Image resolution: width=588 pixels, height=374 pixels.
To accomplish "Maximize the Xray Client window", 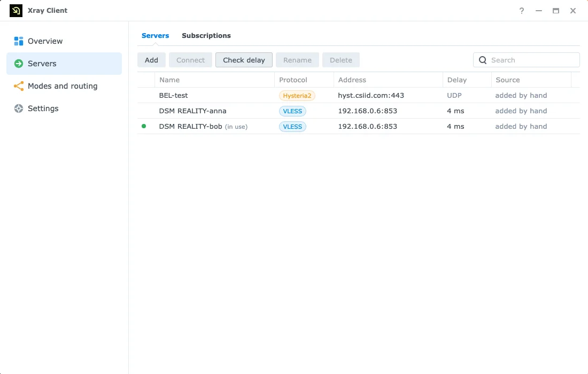I will tap(556, 11).
